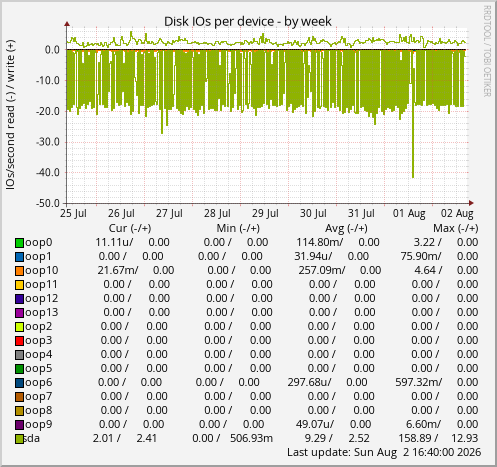Click the navy oop6 legend color swatch
The image size is (497, 467).
pyautogui.click(x=19, y=383)
